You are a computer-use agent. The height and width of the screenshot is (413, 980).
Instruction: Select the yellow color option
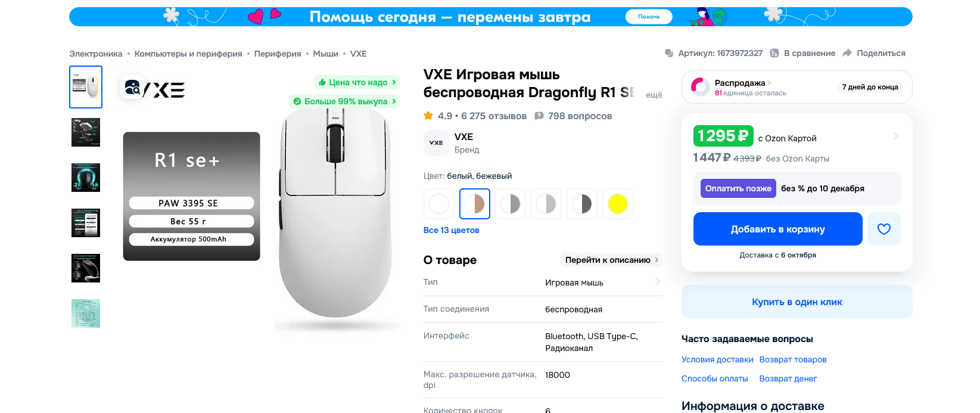pyautogui.click(x=618, y=204)
